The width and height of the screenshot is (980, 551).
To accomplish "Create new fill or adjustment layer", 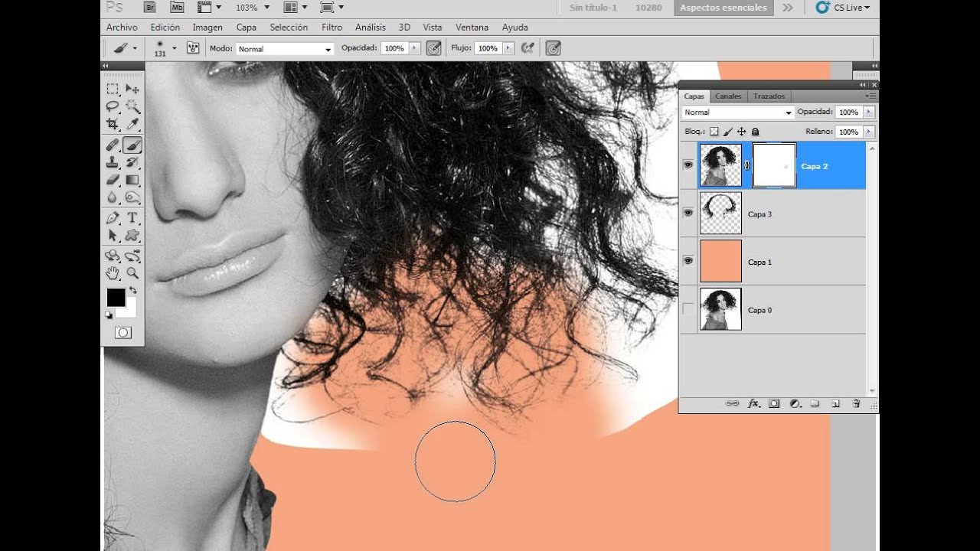I will pos(795,403).
